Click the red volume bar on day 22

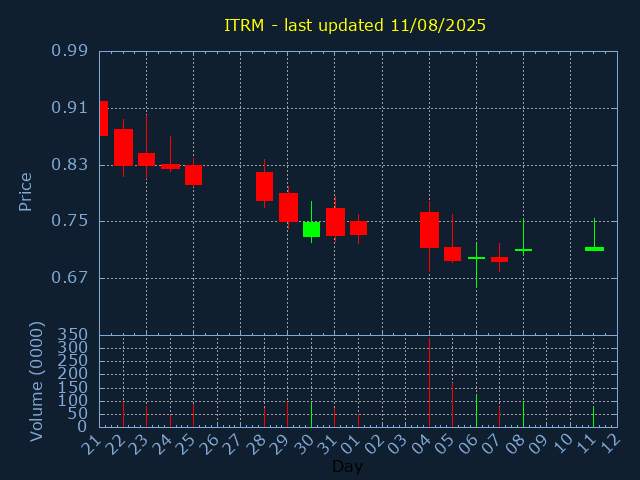pyautogui.click(x=123, y=415)
